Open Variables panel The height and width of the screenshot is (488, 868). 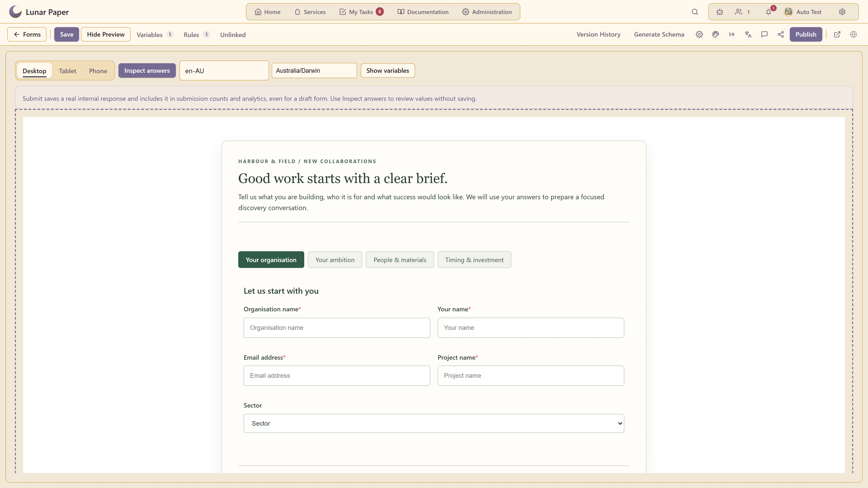point(155,35)
